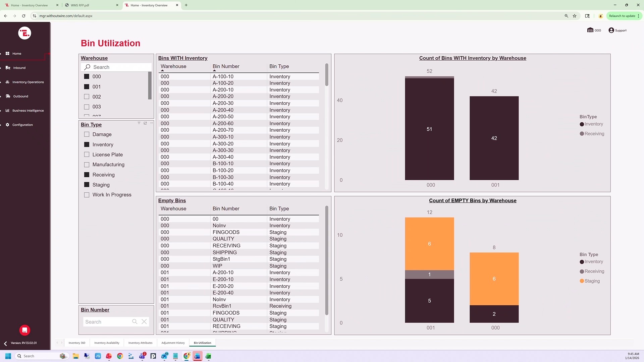Sort by Bin Number column header
Image resolution: width=644 pixels, height=362 pixels.
tap(226, 66)
